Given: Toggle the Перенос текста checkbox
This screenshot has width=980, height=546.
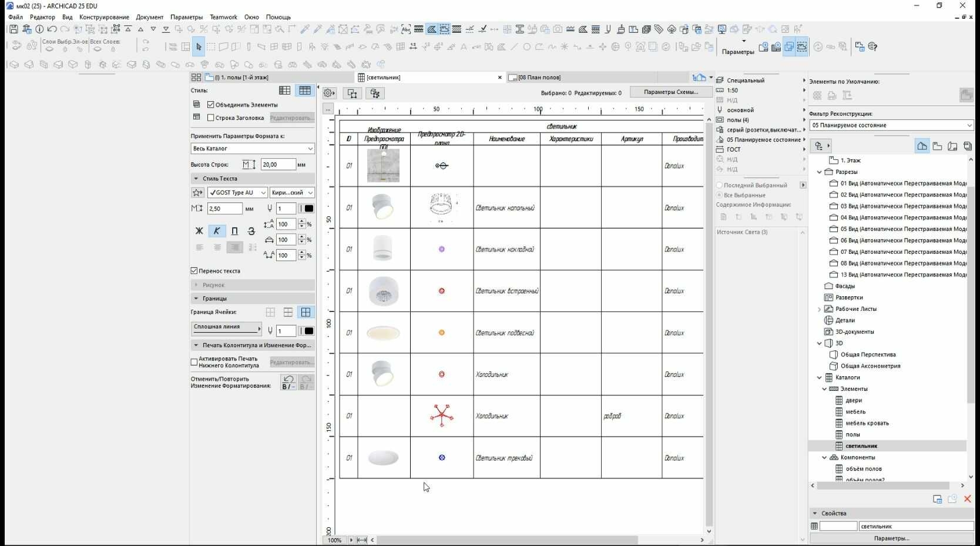Looking at the screenshot, I should (x=194, y=271).
